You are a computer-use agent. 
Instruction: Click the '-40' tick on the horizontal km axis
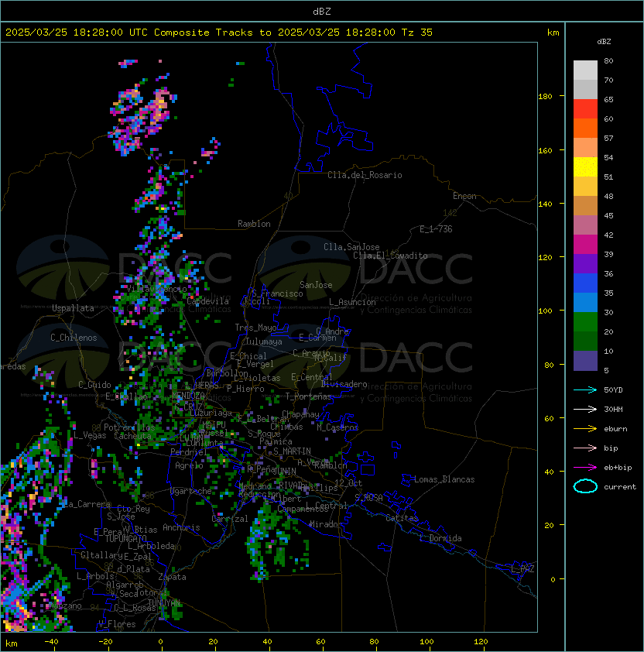[51, 642]
